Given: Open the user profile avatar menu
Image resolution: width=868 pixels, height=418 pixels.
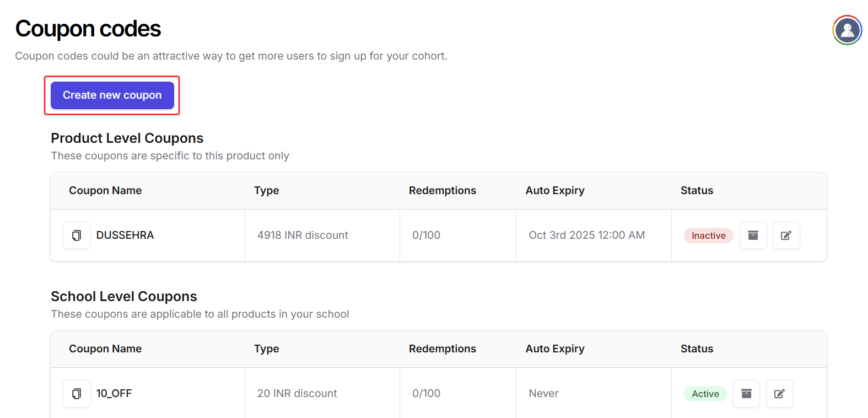Looking at the screenshot, I should click(x=847, y=30).
